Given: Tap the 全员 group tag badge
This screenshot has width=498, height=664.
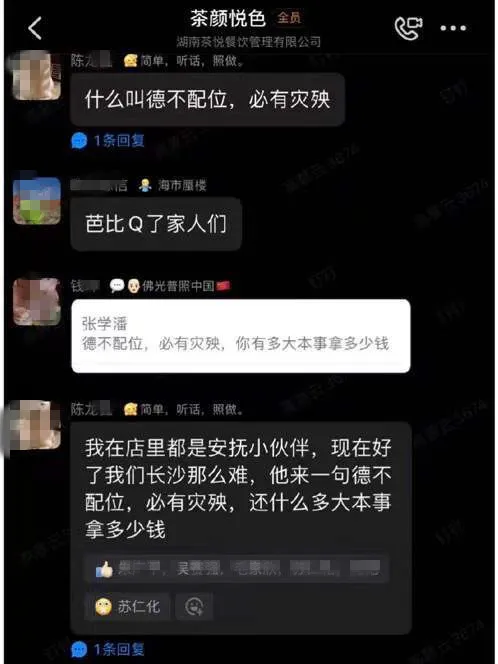Looking at the screenshot, I should click(x=289, y=18).
